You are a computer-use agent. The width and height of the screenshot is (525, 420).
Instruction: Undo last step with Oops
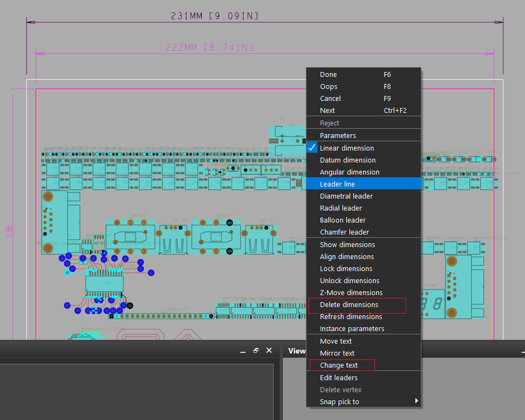point(329,86)
